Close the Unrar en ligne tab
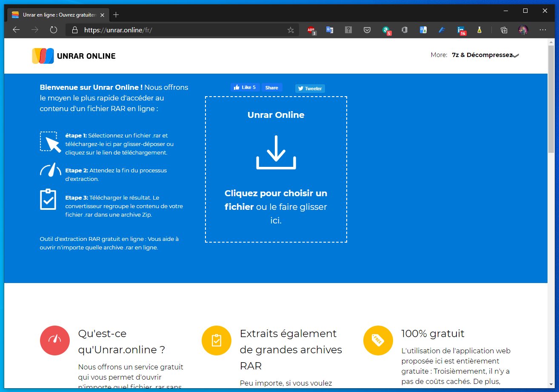559x392 pixels. click(x=102, y=15)
